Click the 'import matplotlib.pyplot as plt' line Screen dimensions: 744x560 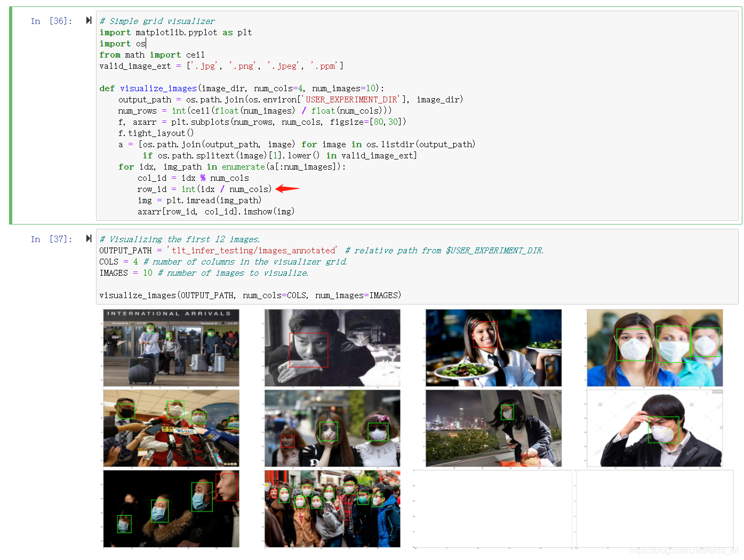(175, 33)
